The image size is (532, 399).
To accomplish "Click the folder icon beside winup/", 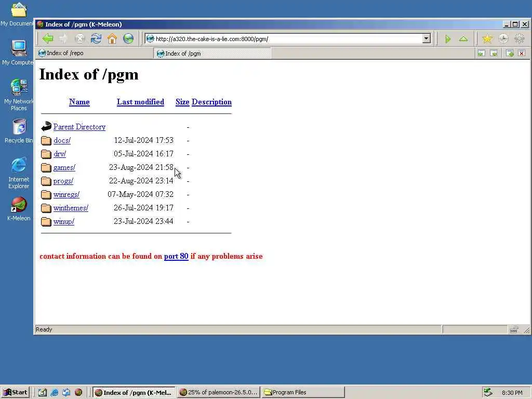I will tap(46, 221).
